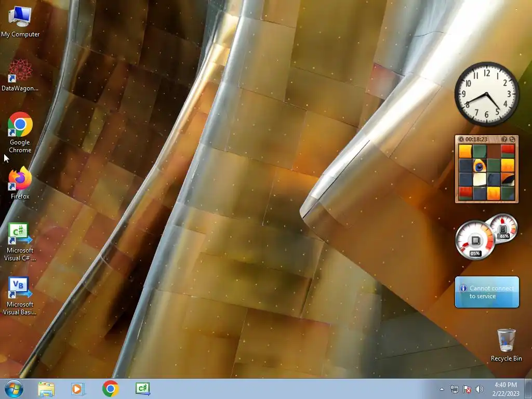Click the analog clock gadget
The image size is (532, 399).
pyautogui.click(x=486, y=94)
